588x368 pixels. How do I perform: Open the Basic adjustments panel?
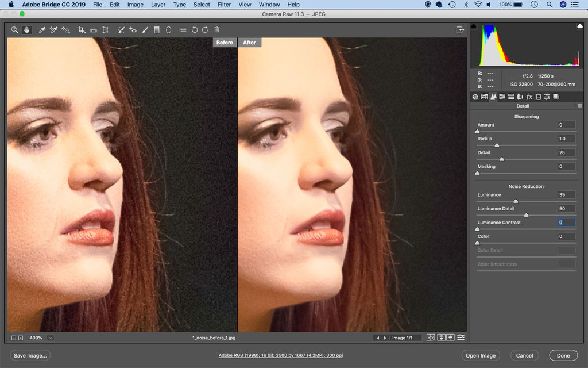click(x=475, y=97)
